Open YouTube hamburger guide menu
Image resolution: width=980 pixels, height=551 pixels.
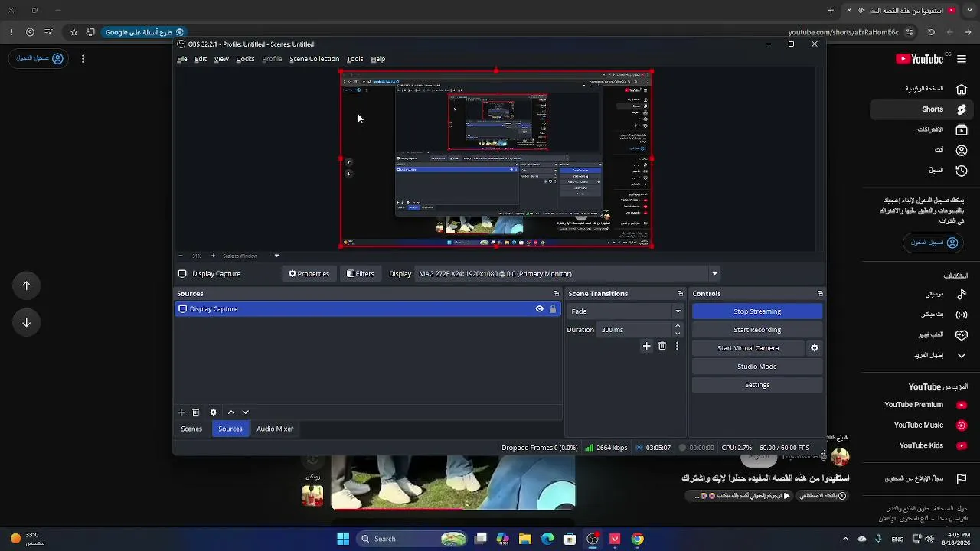[962, 59]
